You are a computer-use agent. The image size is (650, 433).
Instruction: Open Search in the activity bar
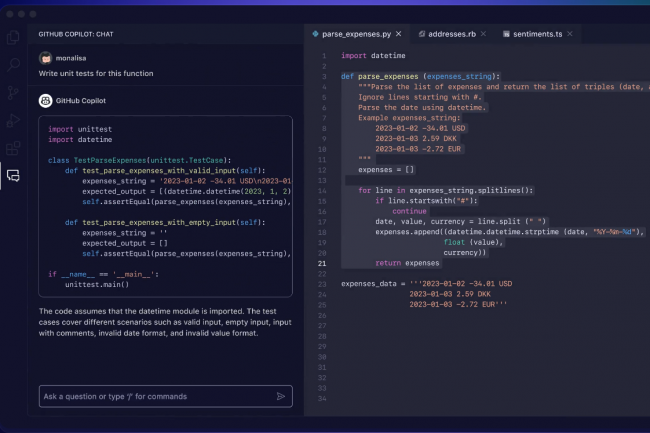[13, 65]
